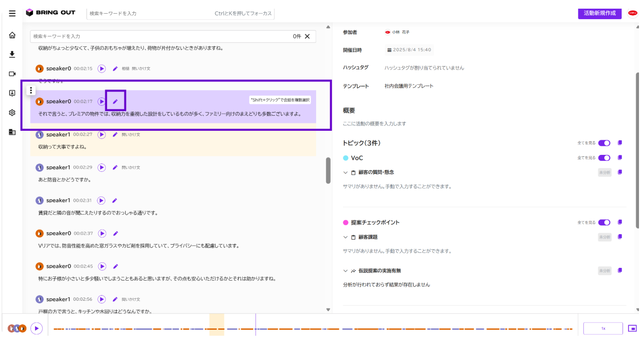Play the speaker1 00:02:56 utterance
This screenshot has width=644, height=338.
102,299
